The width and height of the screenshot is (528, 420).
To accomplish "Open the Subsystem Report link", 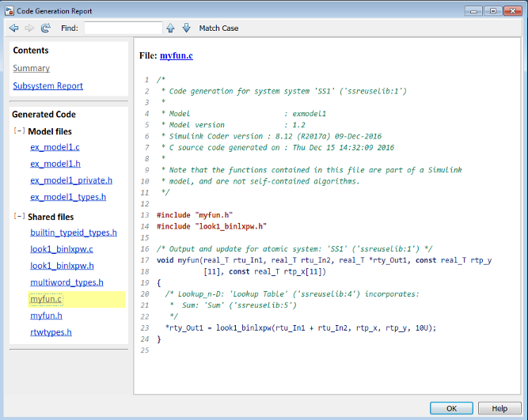I will [x=47, y=85].
